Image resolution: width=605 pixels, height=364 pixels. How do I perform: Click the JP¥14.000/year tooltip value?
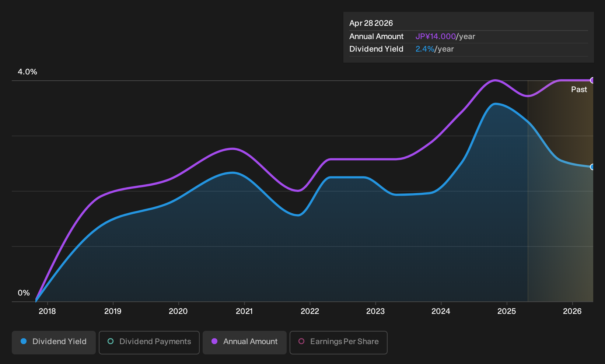(x=445, y=36)
